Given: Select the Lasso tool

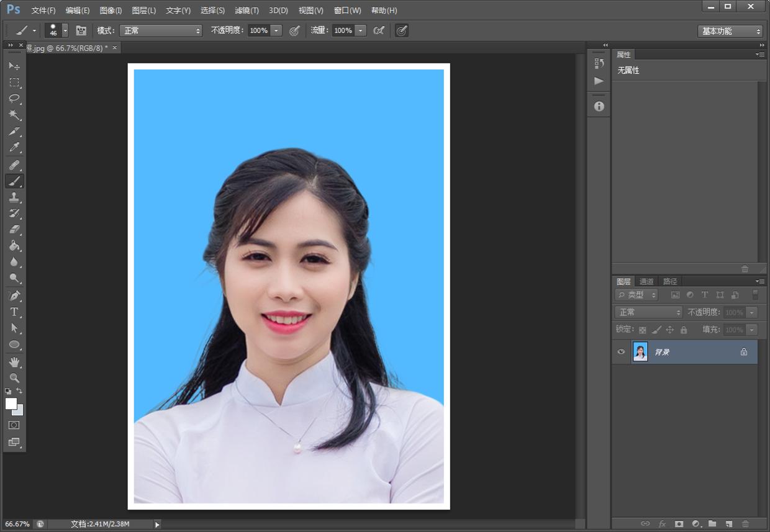Looking at the screenshot, I should 14,99.
